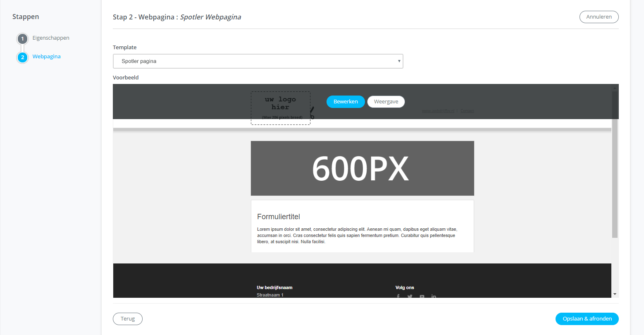Click the Twitter icon under Volg ons
The width and height of the screenshot is (644, 335).
point(410,296)
